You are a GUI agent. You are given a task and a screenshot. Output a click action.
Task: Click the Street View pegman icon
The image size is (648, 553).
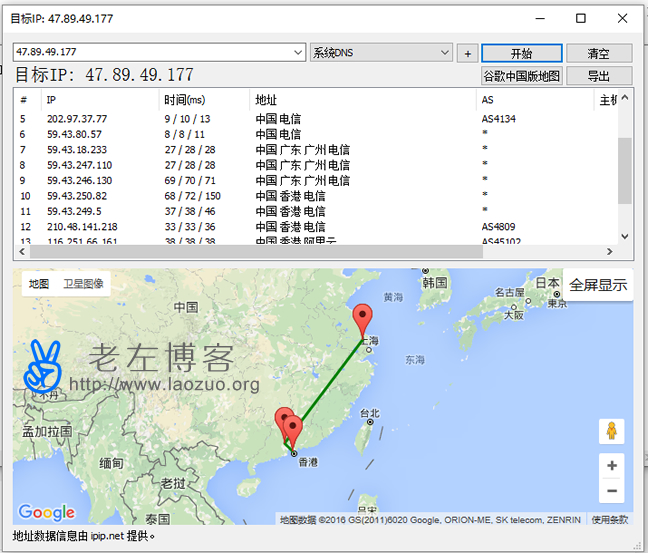tap(611, 432)
